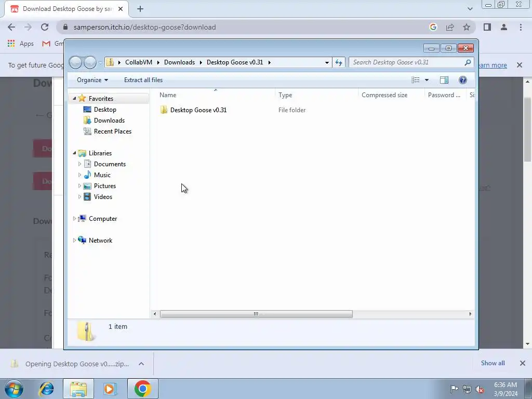Image resolution: width=532 pixels, height=399 pixels.
Task: Select Documents library
Action: [x=110, y=164]
